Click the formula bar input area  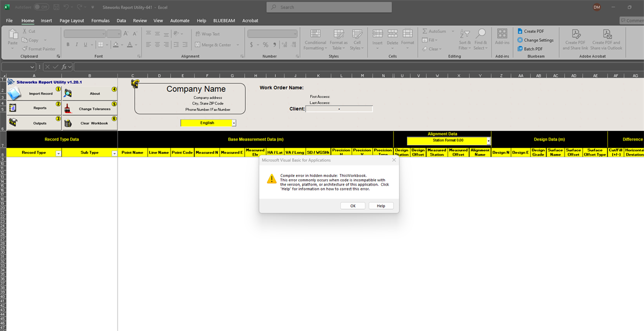pos(358,67)
